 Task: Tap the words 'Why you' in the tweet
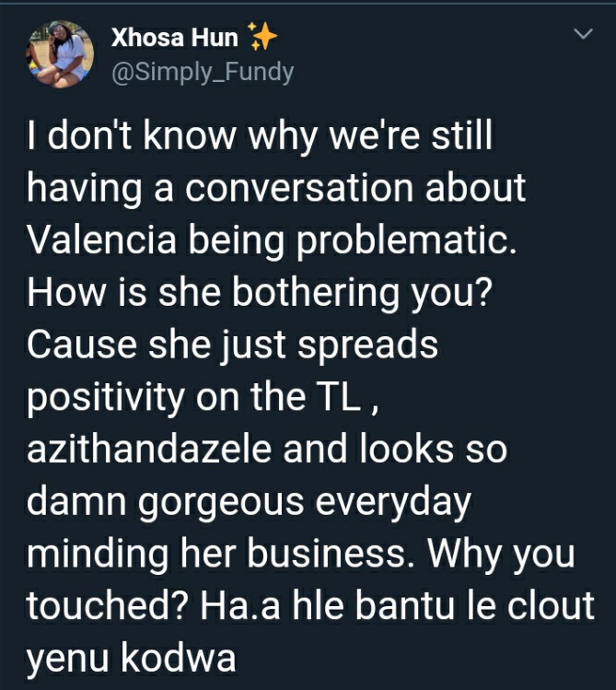501,555
